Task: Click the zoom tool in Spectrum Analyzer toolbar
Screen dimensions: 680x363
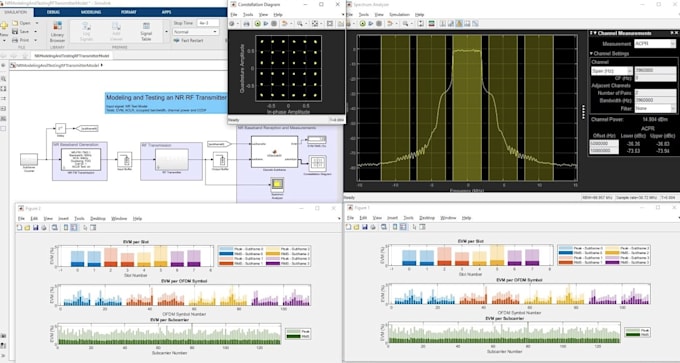Action: [406, 23]
